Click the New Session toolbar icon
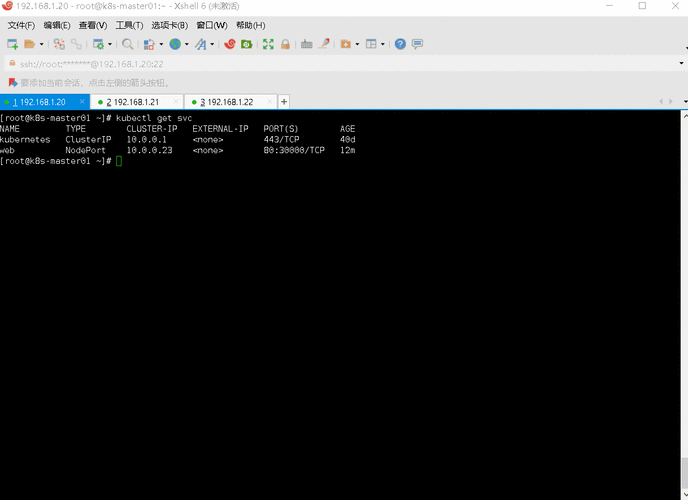 12,44
